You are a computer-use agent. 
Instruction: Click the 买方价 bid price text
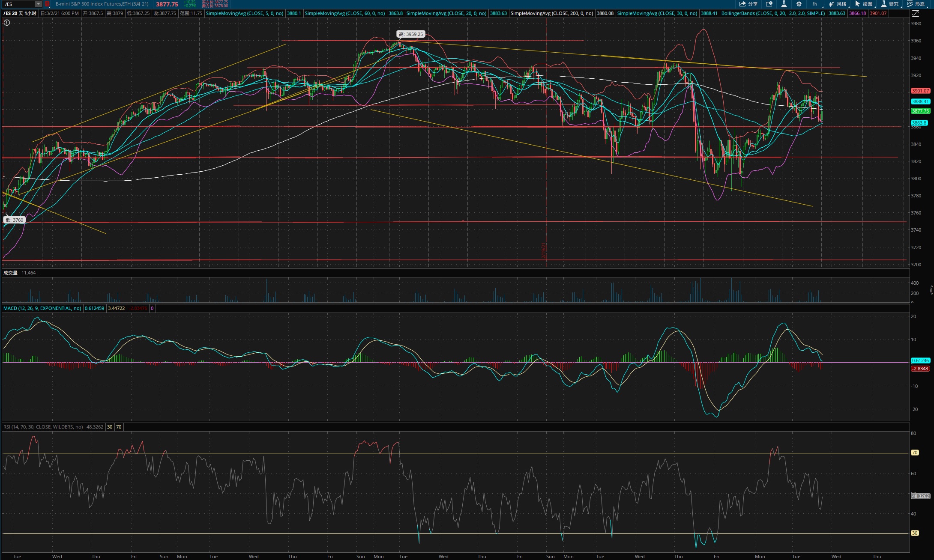pos(215,2)
